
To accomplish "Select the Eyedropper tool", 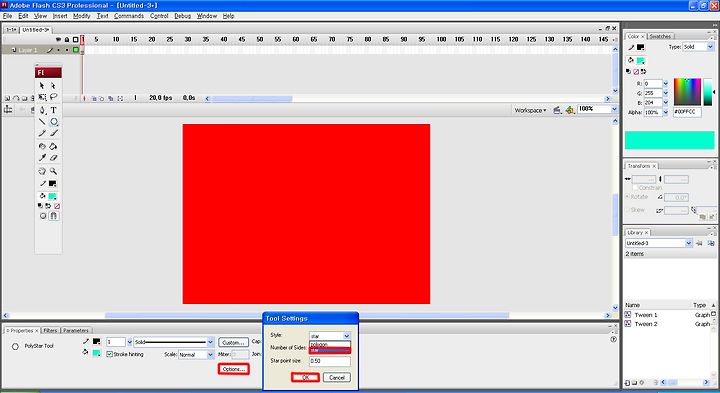I will [x=42, y=157].
